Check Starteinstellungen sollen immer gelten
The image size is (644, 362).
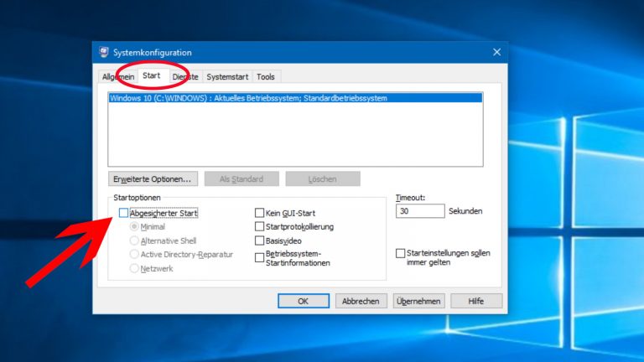(x=401, y=253)
